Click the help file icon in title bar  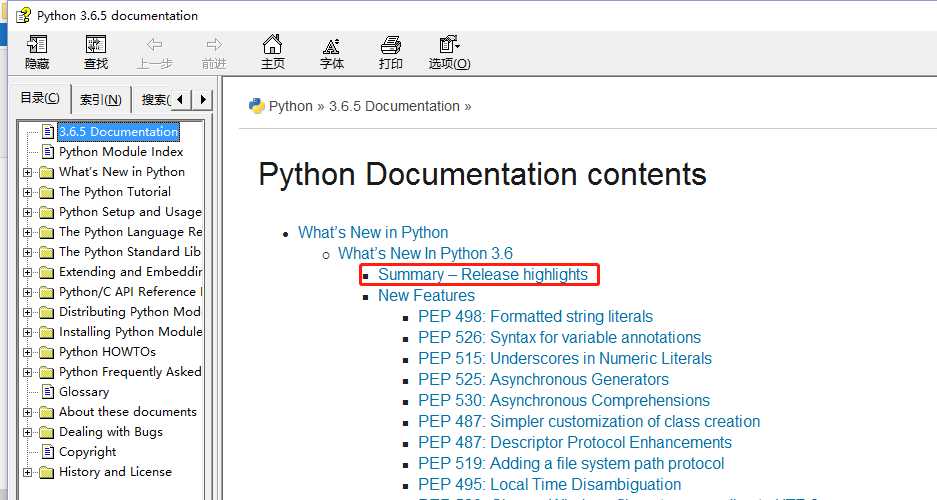23,15
